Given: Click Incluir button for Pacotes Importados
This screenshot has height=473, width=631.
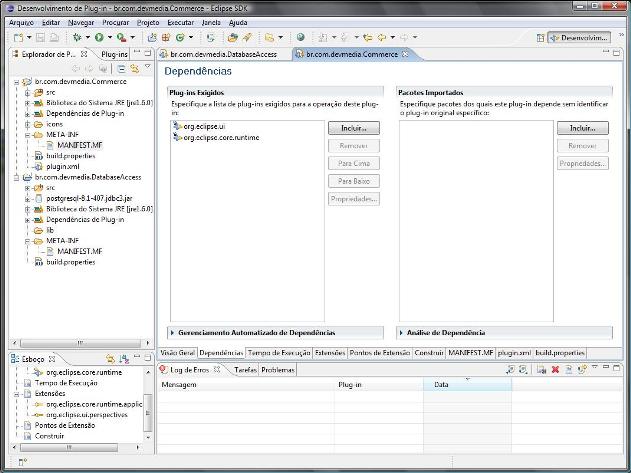Looking at the screenshot, I should tap(583, 128).
